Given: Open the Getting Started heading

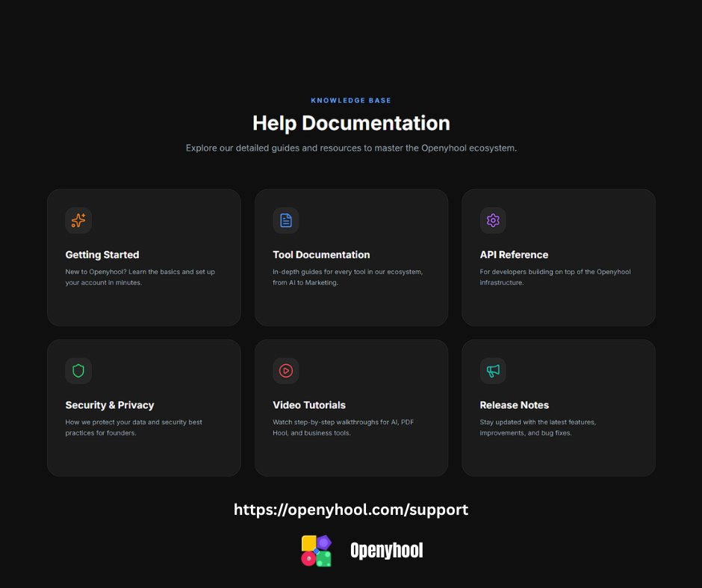Looking at the screenshot, I should point(102,254).
